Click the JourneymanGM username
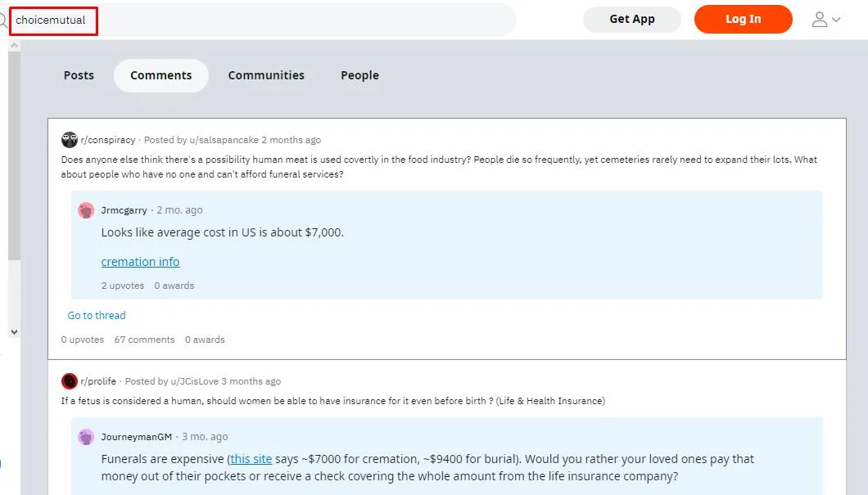This screenshot has width=868, height=495. 137,437
